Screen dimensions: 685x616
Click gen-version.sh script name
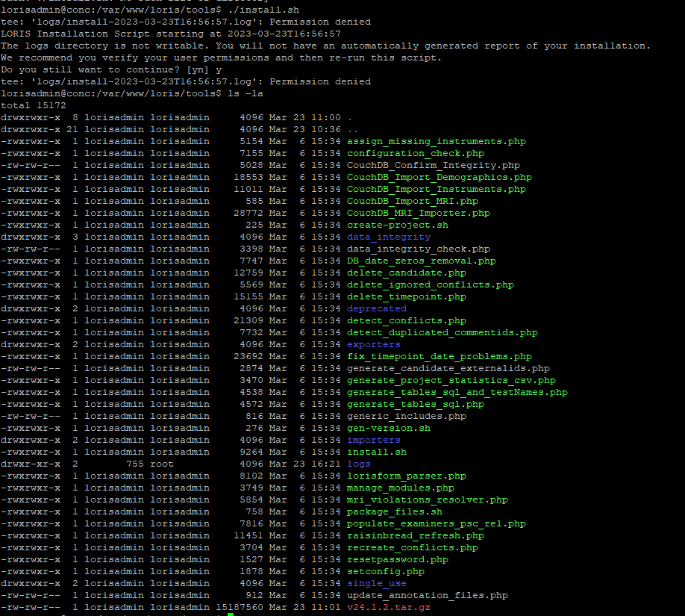pos(388,429)
